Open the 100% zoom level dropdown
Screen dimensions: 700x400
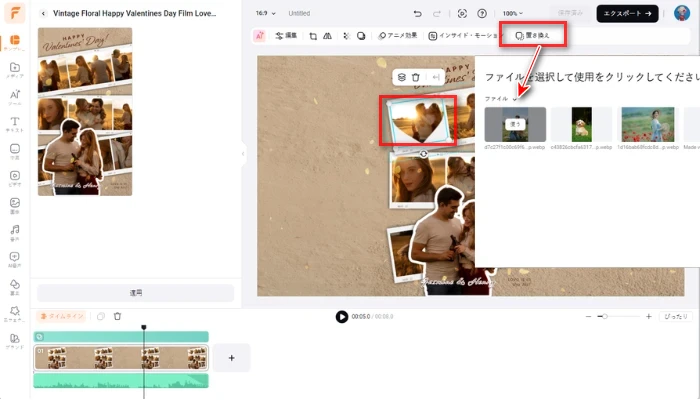514,14
